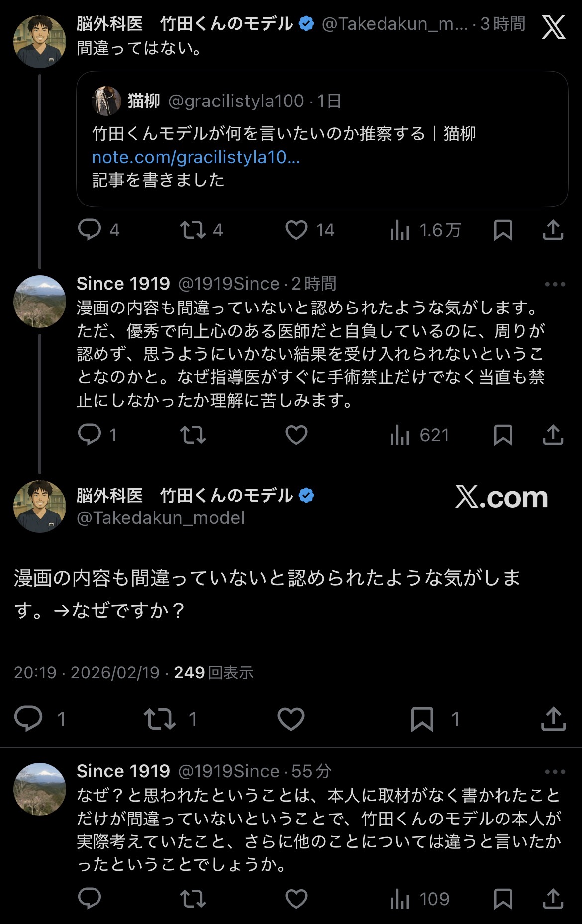582x924 pixels.
Task: Share the top 間違ってはない post
Action: (553, 230)
